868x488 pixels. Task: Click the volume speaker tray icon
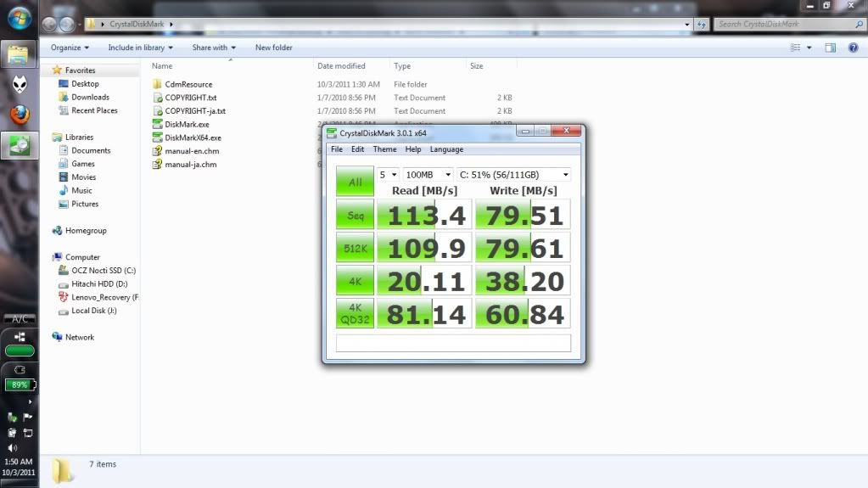point(12,447)
